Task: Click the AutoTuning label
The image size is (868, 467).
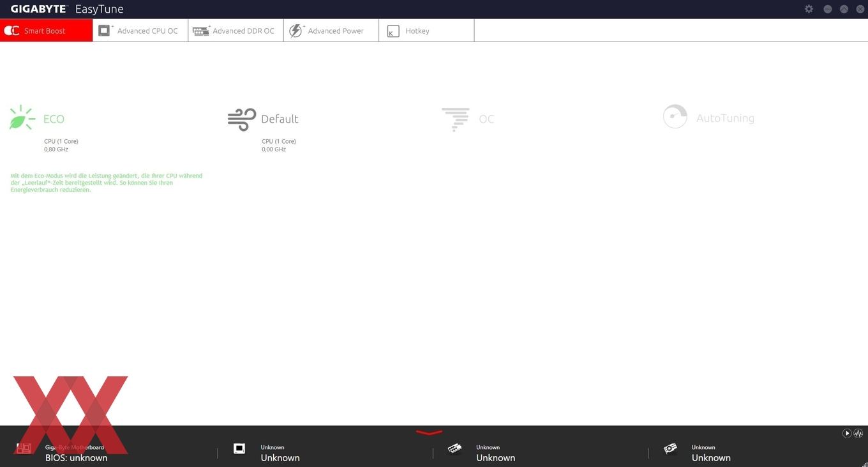Action: [725, 118]
